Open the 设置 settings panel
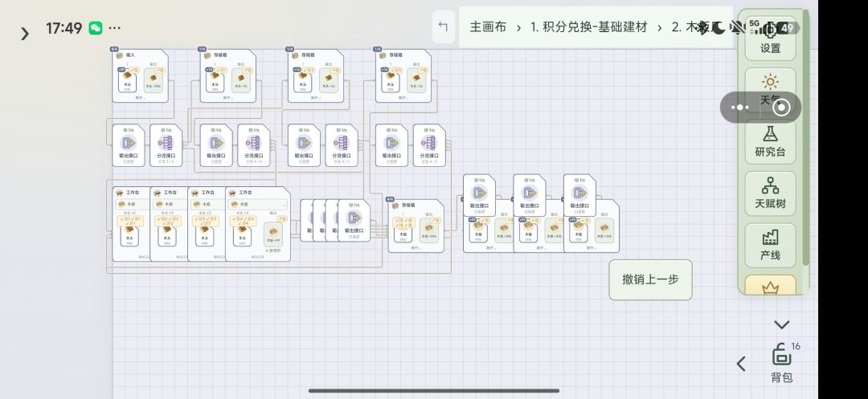The height and width of the screenshot is (399, 868). (x=770, y=36)
